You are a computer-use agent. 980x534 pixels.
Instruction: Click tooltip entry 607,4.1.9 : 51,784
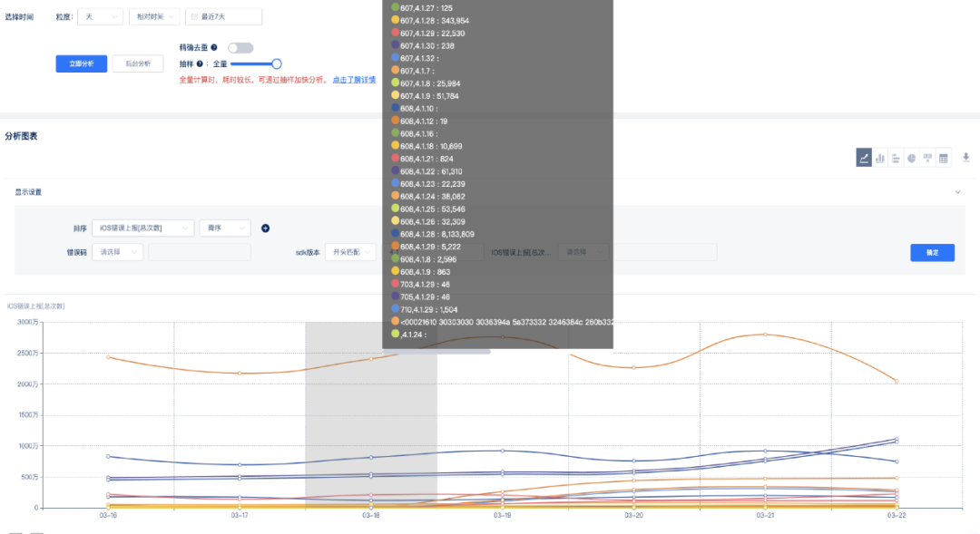(x=425, y=96)
